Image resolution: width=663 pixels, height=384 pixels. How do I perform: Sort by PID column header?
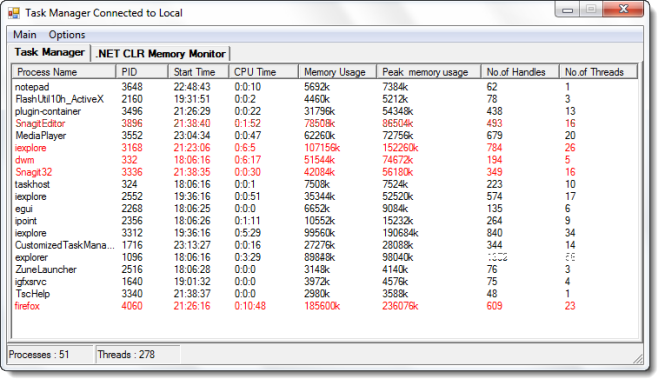[x=142, y=72]
